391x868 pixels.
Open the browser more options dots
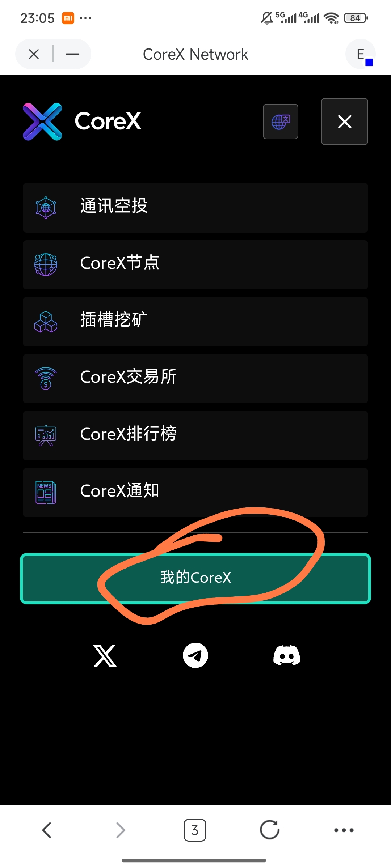344,830
